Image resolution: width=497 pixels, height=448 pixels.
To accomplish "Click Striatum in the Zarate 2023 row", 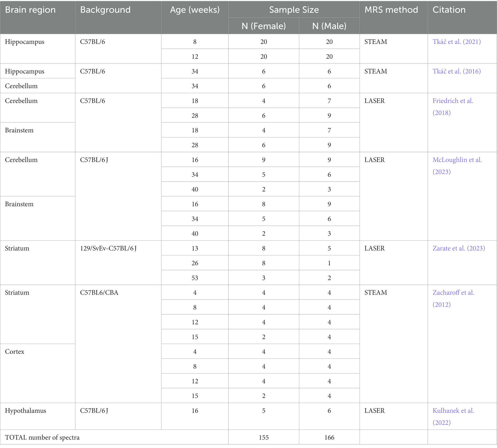I will click(x=17, y=248).
